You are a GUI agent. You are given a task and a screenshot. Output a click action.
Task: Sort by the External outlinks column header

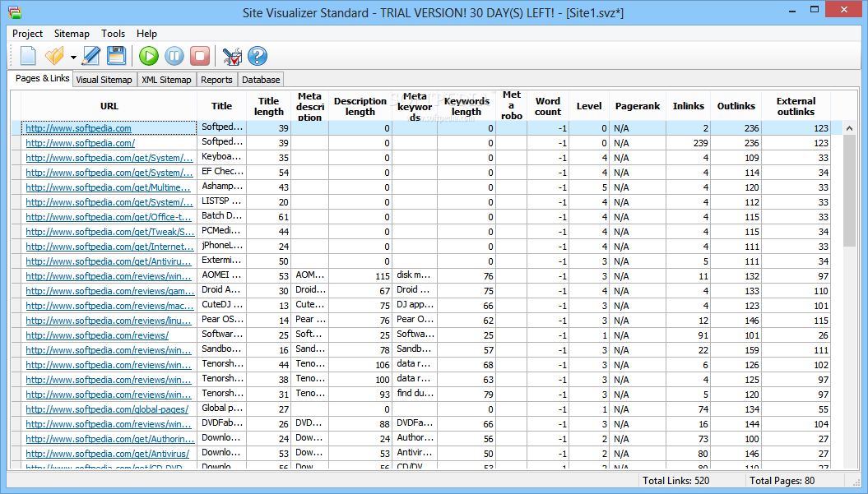(796, 106)
